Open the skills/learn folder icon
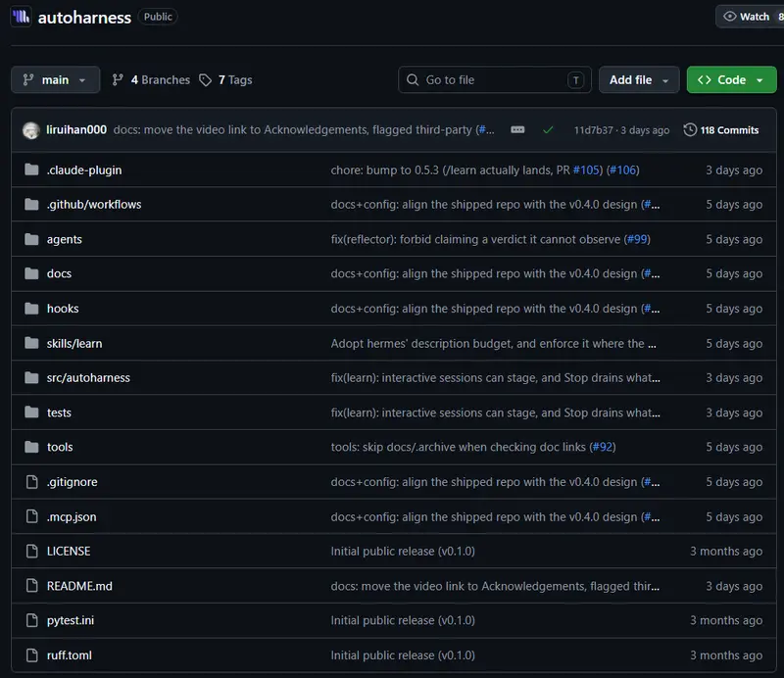The image size is (784, 678). click(31, 344)
